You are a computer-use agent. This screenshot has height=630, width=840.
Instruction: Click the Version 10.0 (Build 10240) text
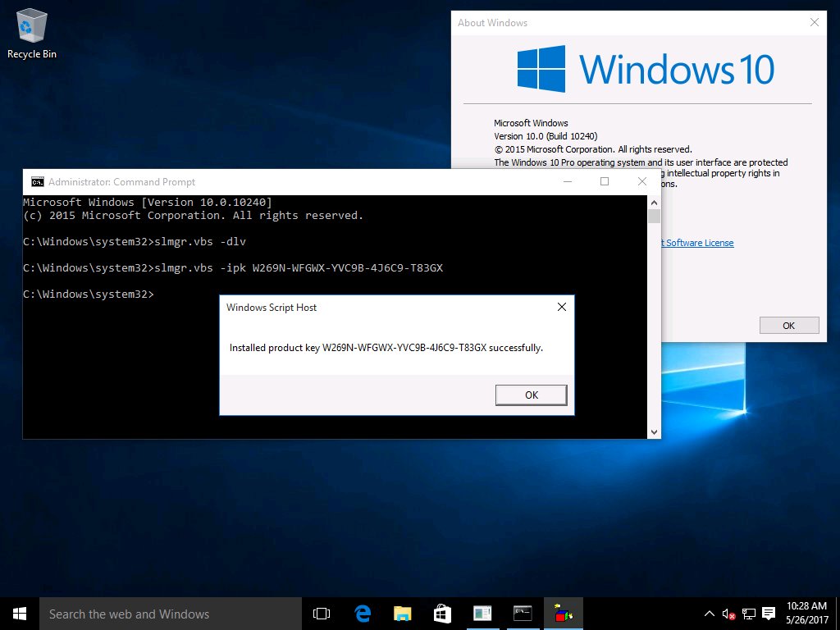coord(546,136)
